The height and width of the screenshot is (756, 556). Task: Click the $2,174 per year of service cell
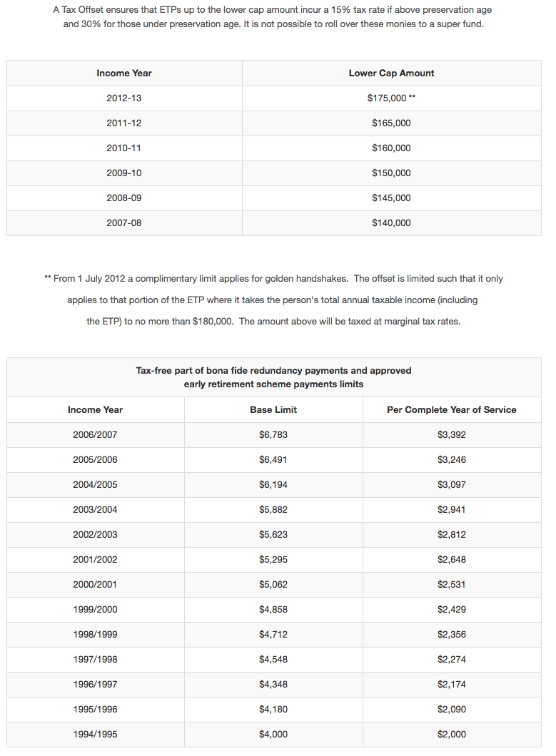pyautogui.click(x=451, y=685)
